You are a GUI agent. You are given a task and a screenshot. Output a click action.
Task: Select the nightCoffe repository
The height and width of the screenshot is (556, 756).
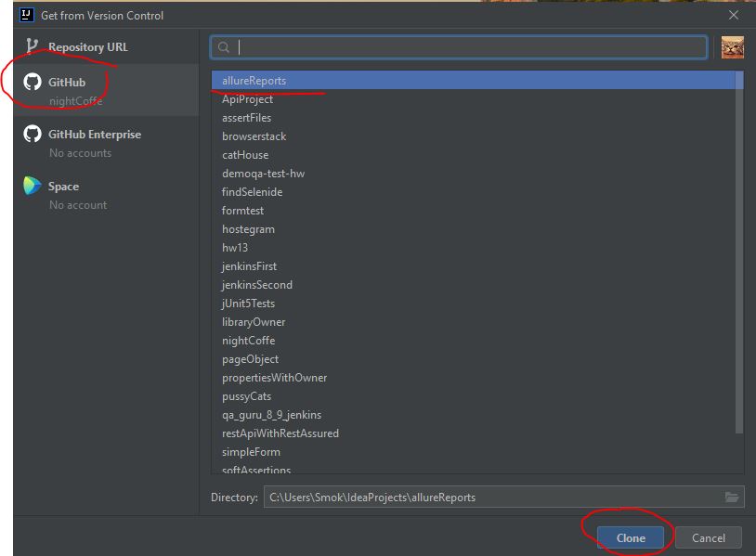248,340
